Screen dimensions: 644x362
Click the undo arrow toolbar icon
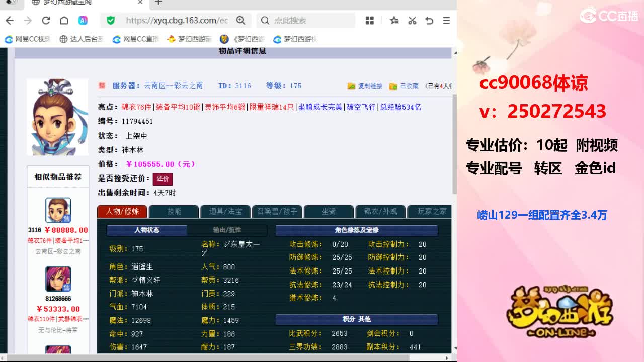tap(429, 21)
